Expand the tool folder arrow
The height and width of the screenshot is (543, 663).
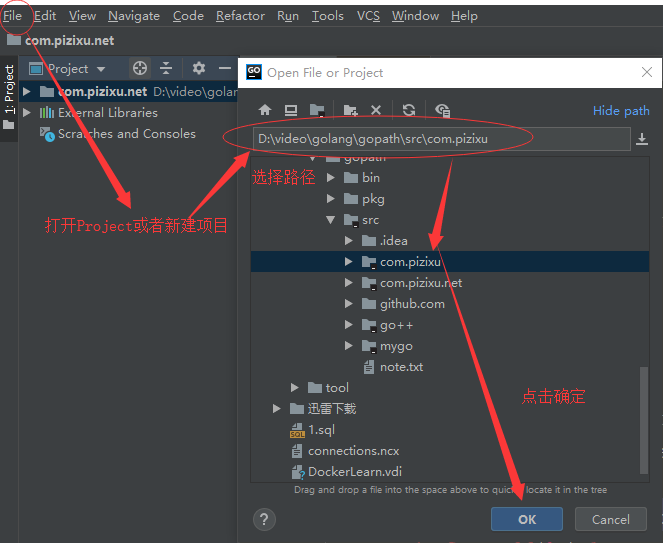295,387
